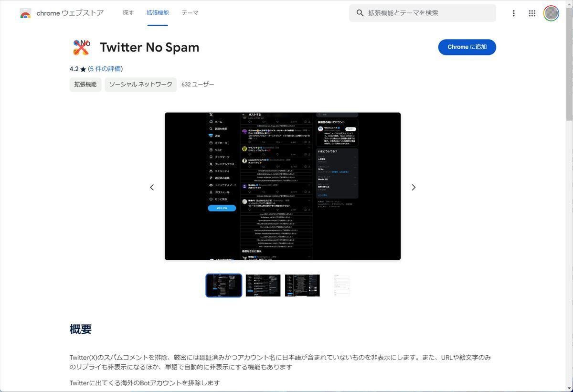The width and height of the screenshot is (573, 392).
Task: Open the Google apps grid icon
Action: (x=532, y=13)
